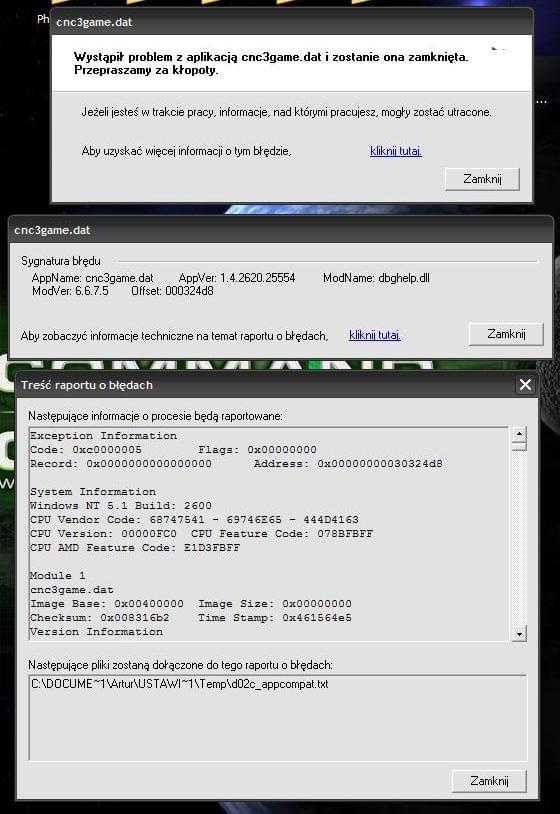The width and height of the screenshot is (560, 814).
Task: Click the scrollbar up arrow in report details
Action: pyautogui.click(x=519, y=433)
